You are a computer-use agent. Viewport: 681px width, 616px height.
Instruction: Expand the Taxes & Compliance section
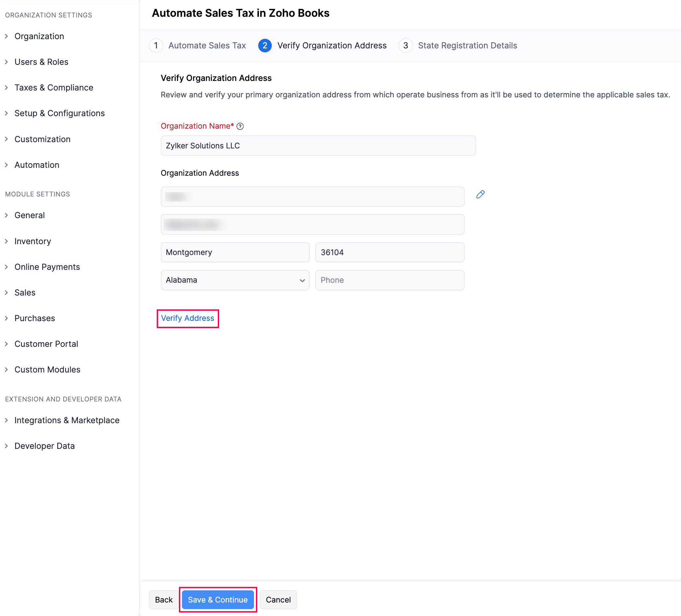54,88
